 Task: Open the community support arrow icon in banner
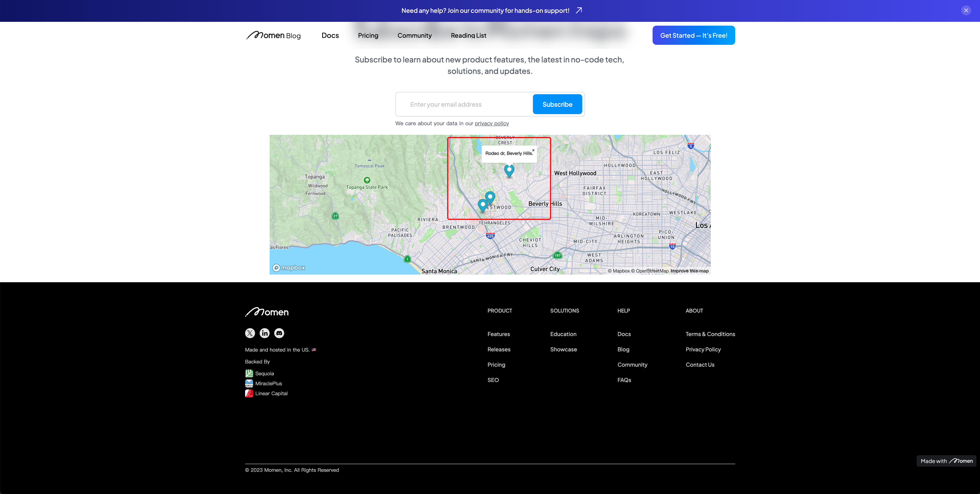[x=579, y=10]
